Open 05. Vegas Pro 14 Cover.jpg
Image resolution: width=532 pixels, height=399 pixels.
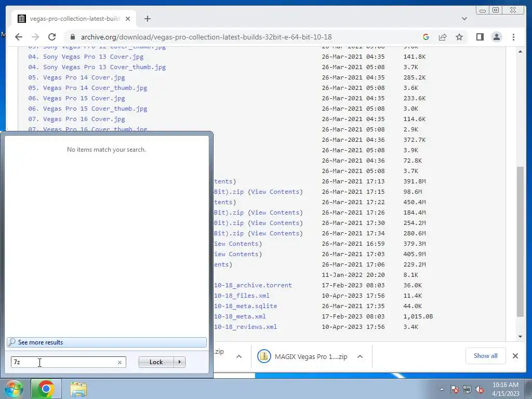pyautogui.click(x=77, y=77)
